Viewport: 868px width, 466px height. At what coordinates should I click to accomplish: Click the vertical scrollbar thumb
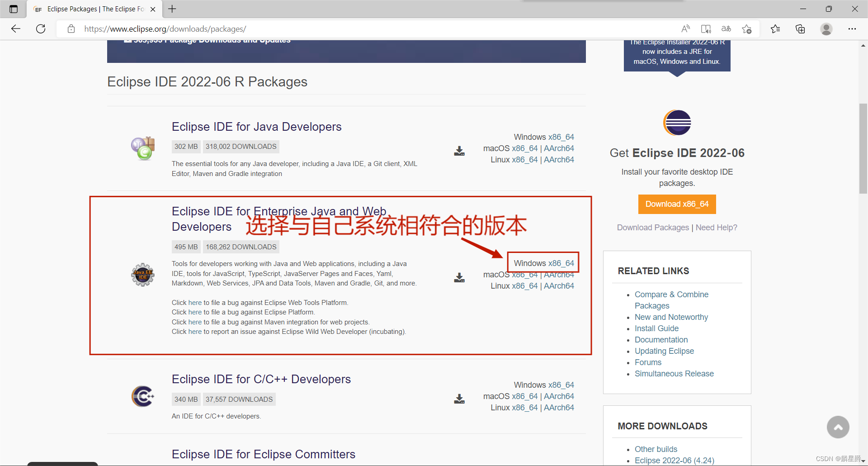(863, 148)
